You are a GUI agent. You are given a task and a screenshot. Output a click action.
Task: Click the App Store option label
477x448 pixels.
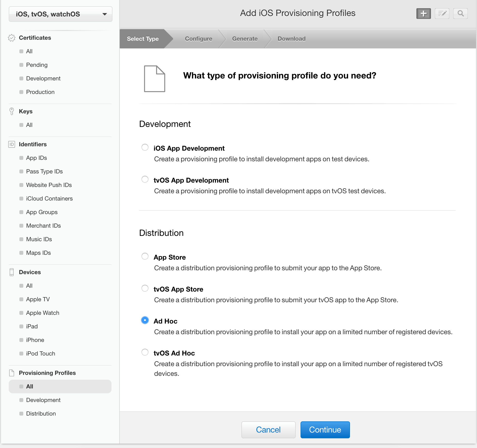[x=170, y=257]
